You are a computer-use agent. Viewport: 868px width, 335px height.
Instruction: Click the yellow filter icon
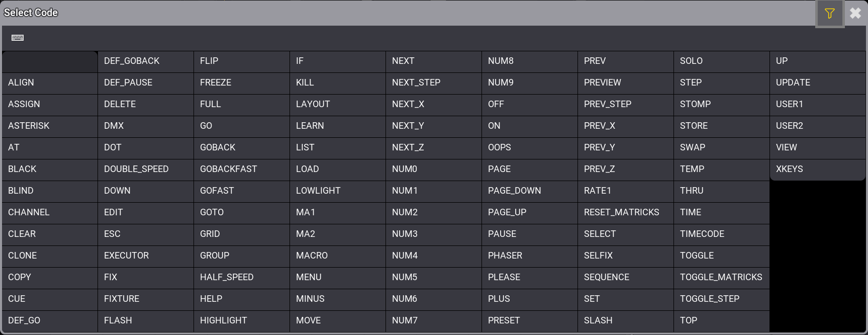(829, 14)
